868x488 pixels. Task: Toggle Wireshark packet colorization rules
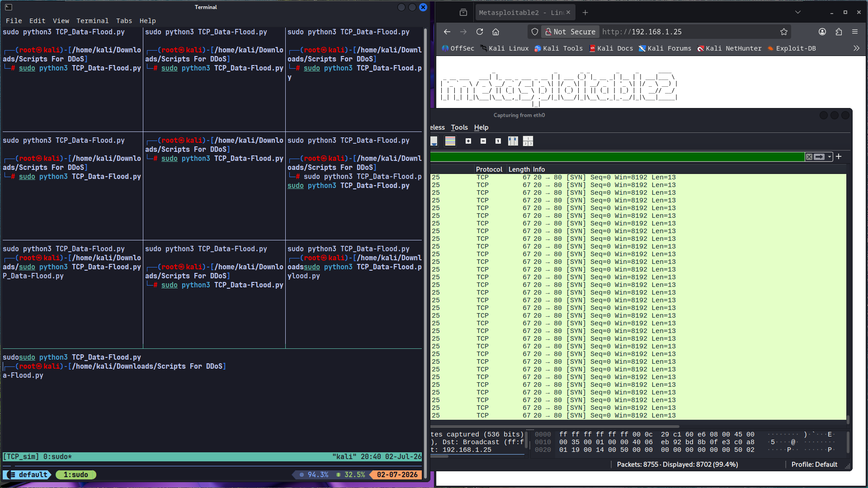point(450,141)
